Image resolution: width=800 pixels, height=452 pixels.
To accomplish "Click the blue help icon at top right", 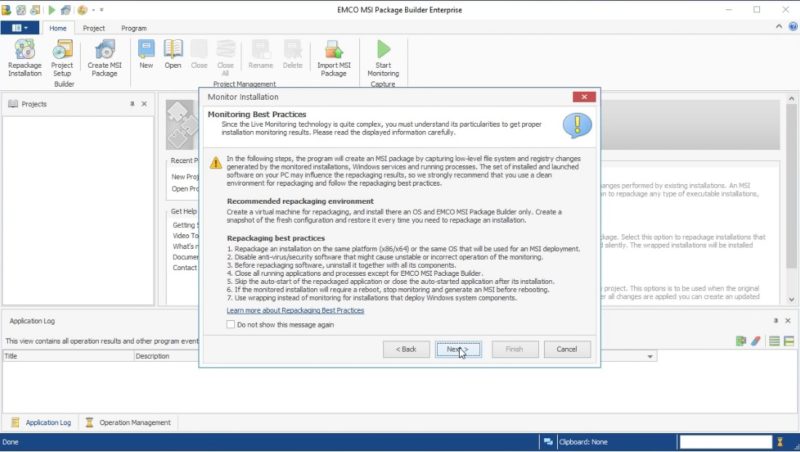I will click(793, 27).
